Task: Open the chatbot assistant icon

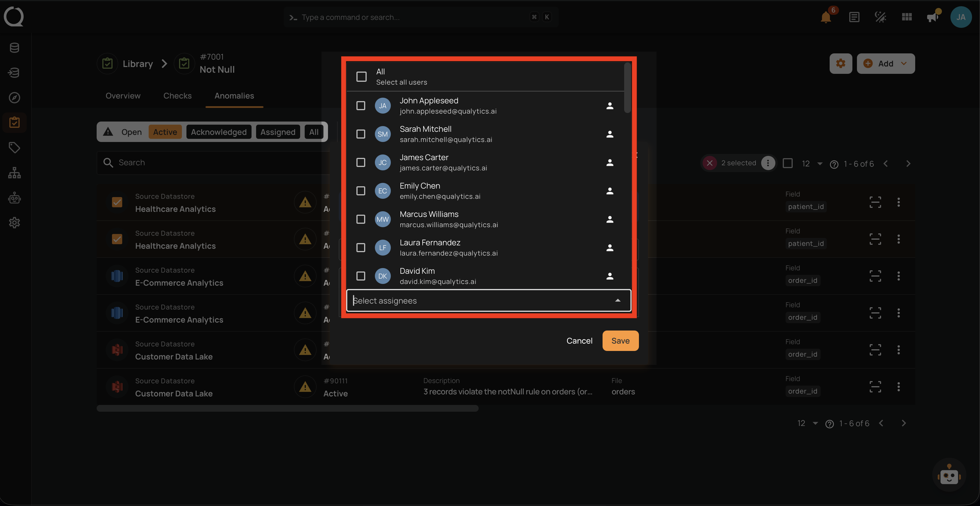Action: tap(949, 475)
